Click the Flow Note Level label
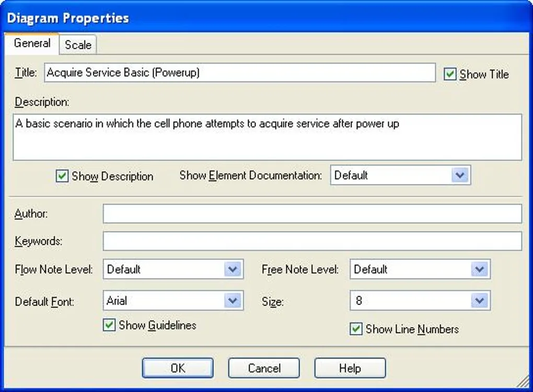This screenshot has height=392, width=533. 54,269
